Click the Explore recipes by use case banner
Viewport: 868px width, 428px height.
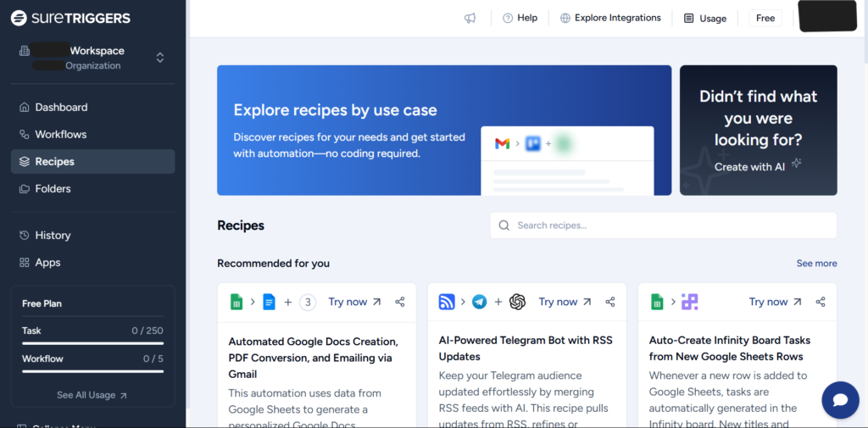tap(444, 131)
